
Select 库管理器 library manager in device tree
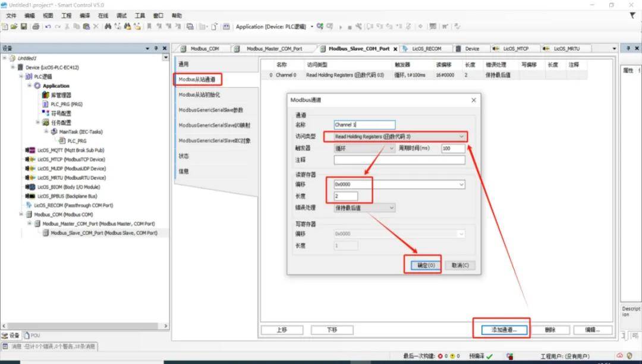click(x=60, y=95)
